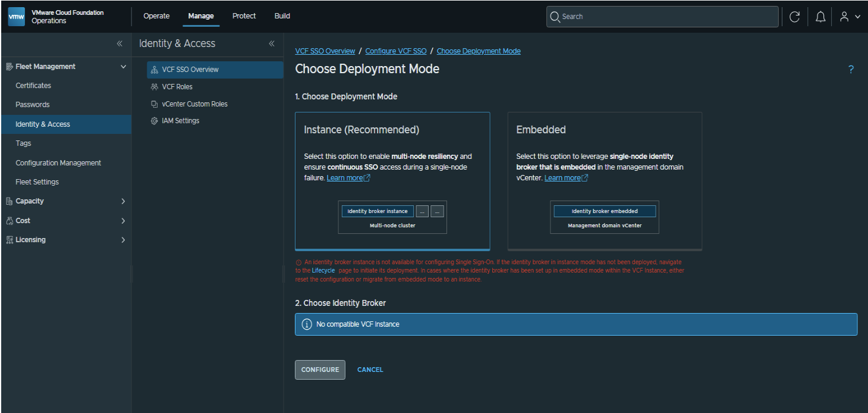The image size is (868, 413).
Task: Select the Instance (Recommended) deployment card
Action: tap(392, 181)
